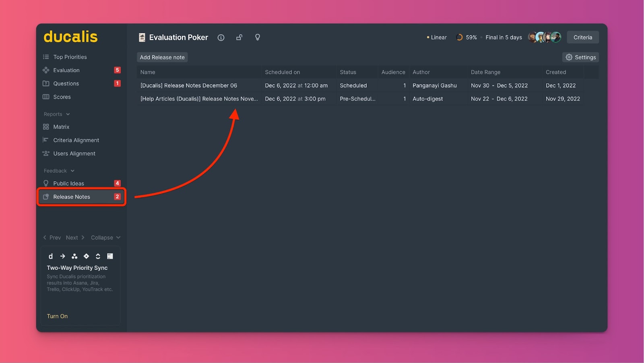644x363 pixels.
Task: Click scheduled time 12:00 am cell
Action: 296,85
